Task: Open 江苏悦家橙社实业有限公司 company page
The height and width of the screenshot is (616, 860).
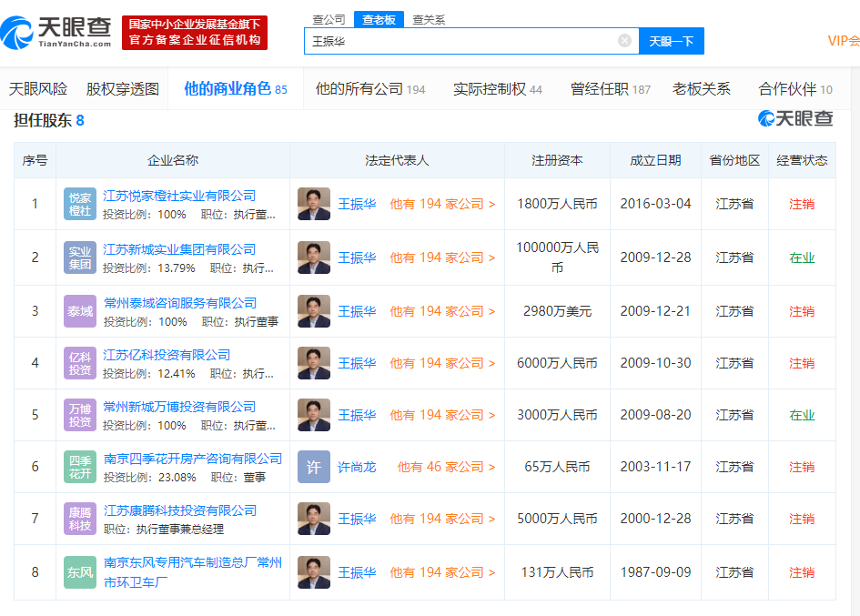Action: click(179, 196)
